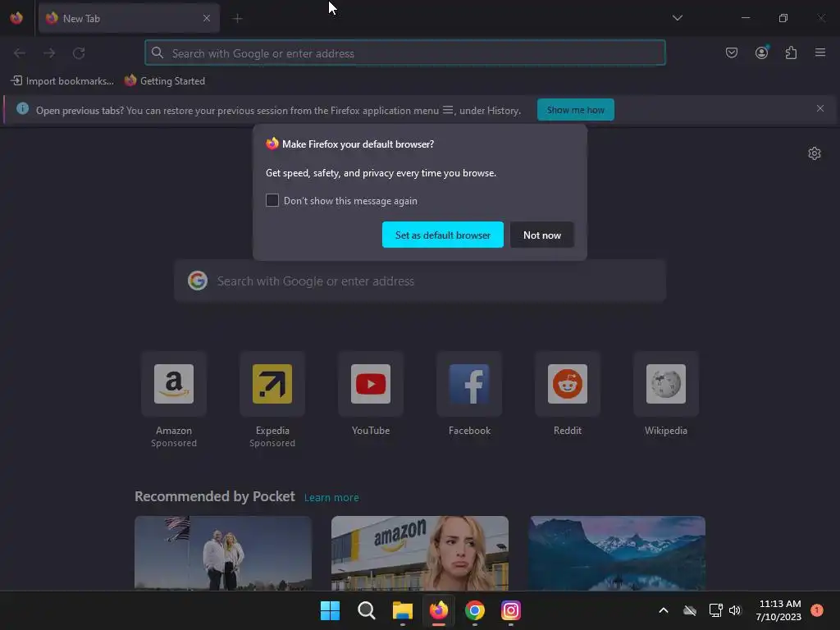Focus the top address bar
The width and height of the screenshot is (840, 630).
pos(405,53)
